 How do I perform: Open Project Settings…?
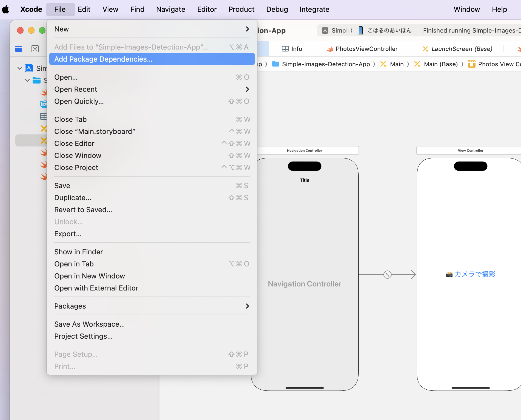pos(152,336)
